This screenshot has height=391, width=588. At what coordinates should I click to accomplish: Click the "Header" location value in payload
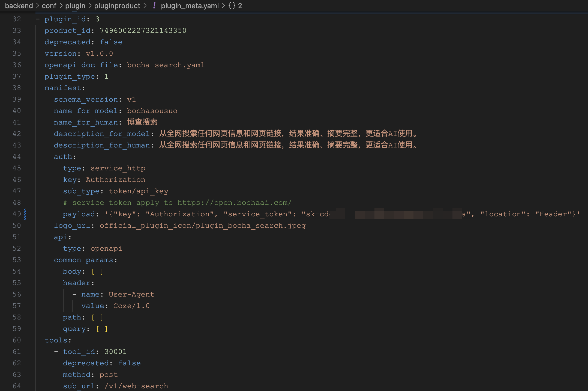[x=553, y=214]
